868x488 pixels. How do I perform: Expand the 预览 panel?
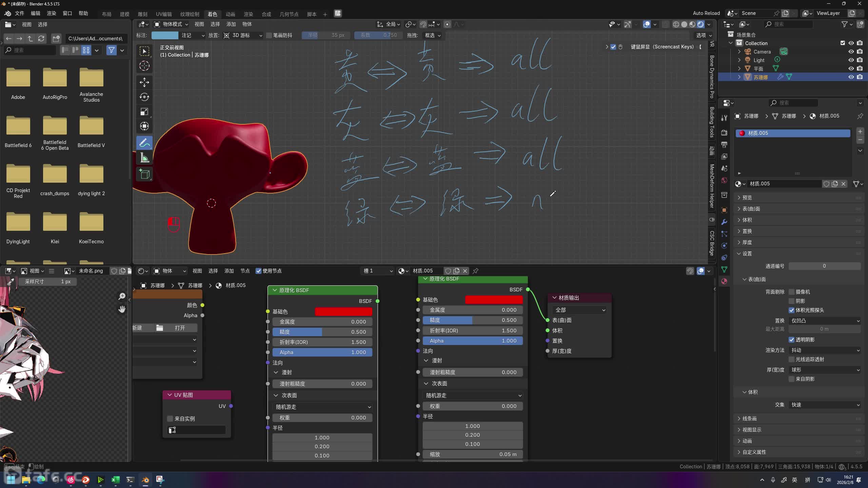[747, 198]
